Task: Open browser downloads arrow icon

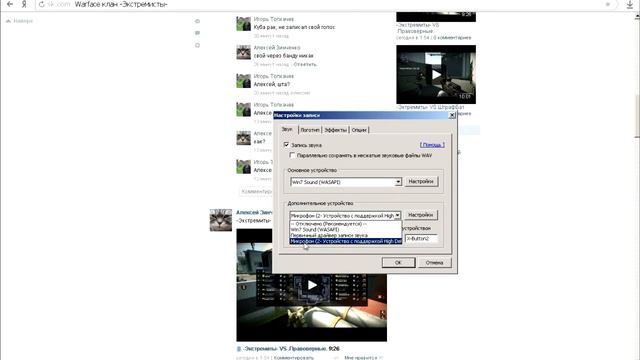Action: 629,4
